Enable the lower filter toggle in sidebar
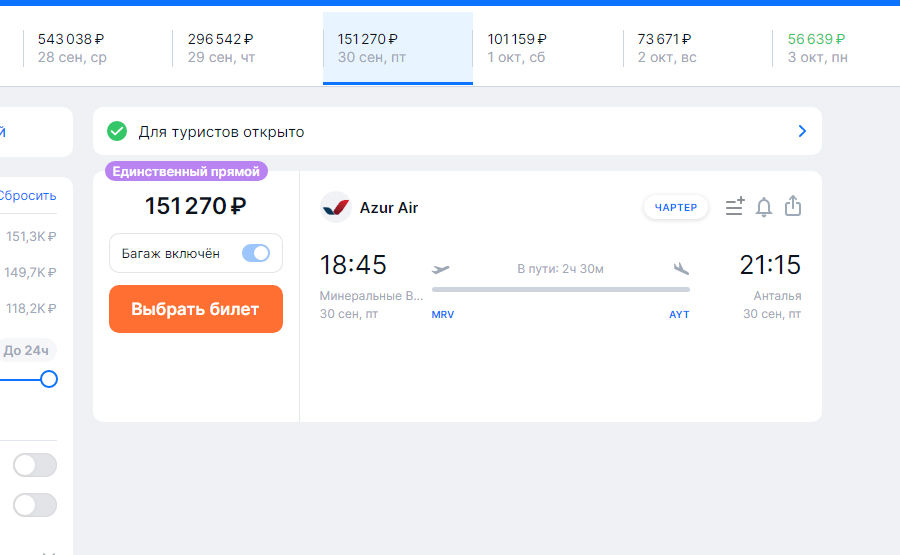 click(x=35, y=505)
